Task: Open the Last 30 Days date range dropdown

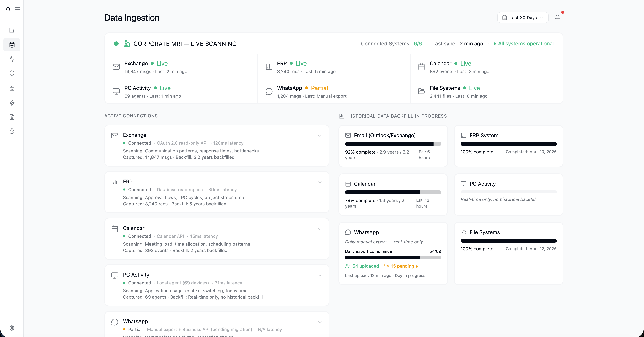Action: [522, 18]
